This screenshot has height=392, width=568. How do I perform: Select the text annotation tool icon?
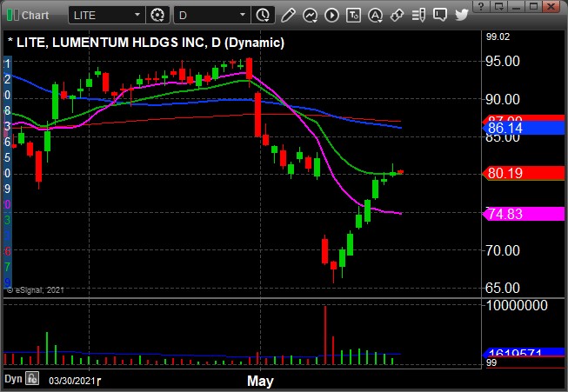353,15
